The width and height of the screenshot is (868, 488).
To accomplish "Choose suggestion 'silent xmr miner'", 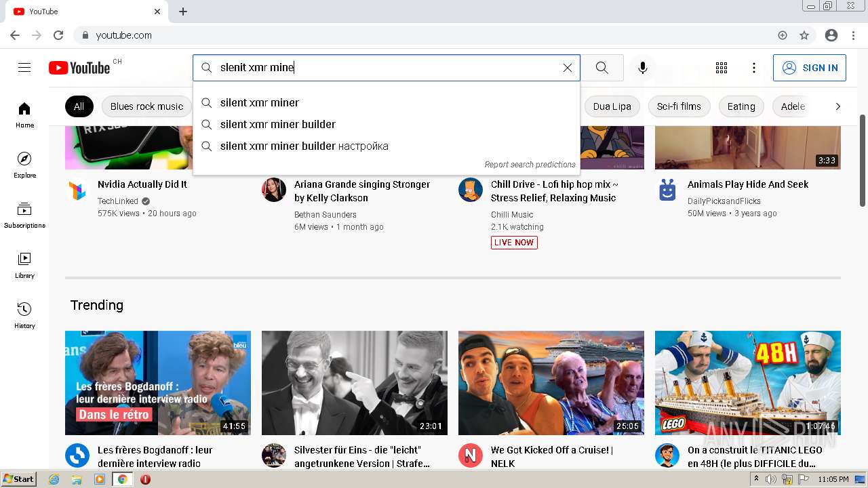I will (387, 102).
